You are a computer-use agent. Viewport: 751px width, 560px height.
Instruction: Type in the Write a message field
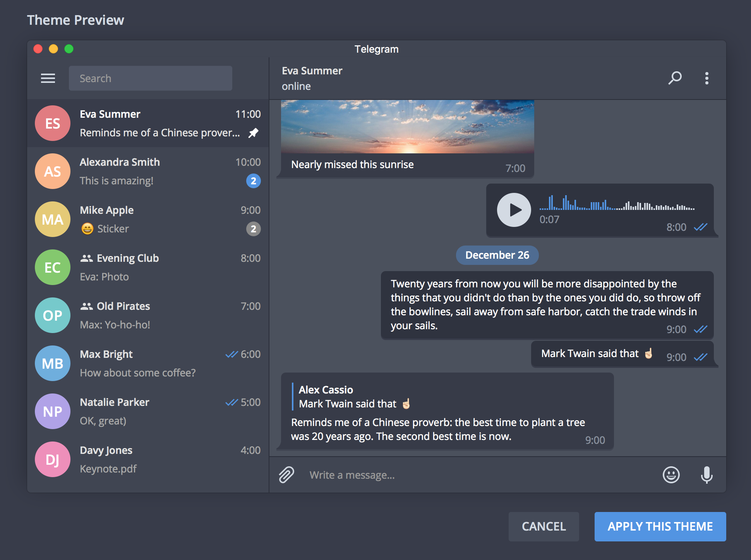[480, 475]
